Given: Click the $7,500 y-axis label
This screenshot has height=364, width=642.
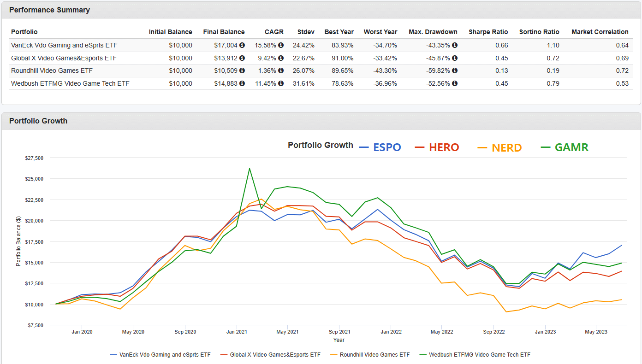Looking at the screenshot, I should [36, 325].
